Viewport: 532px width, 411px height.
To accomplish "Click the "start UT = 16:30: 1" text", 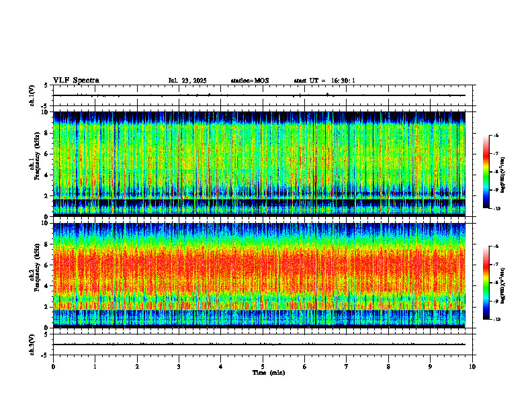I will click(x=324, y=81).
